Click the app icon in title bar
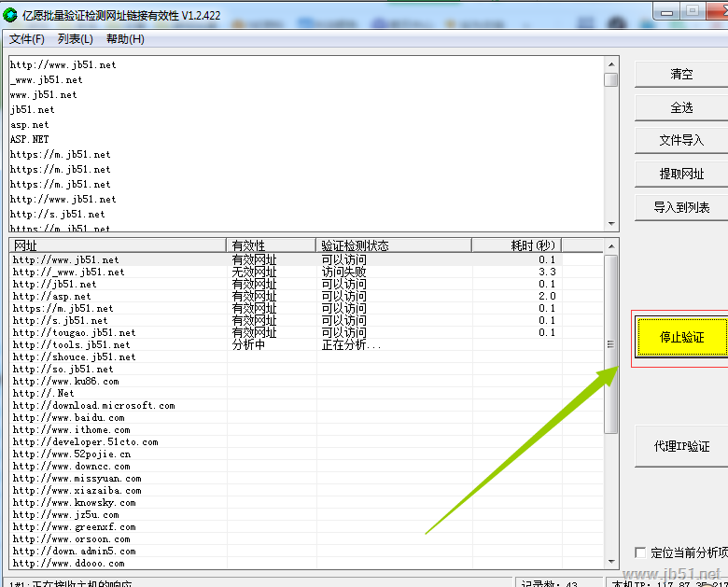 tap(10, 11)
